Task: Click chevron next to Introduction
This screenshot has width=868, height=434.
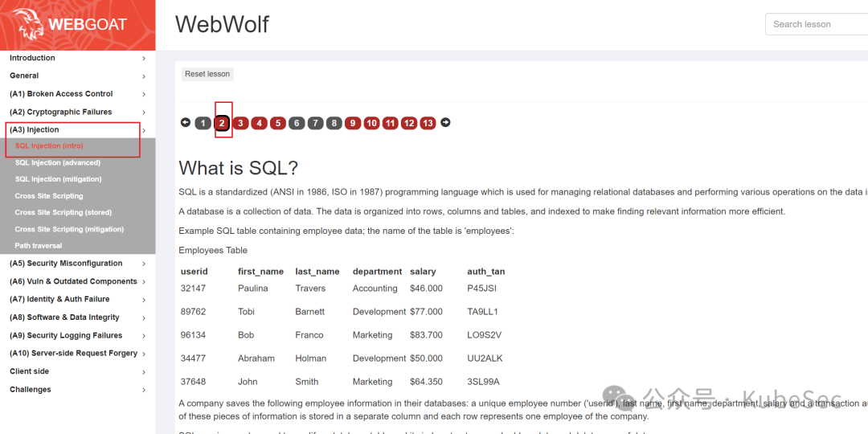Action: point(144,58)
